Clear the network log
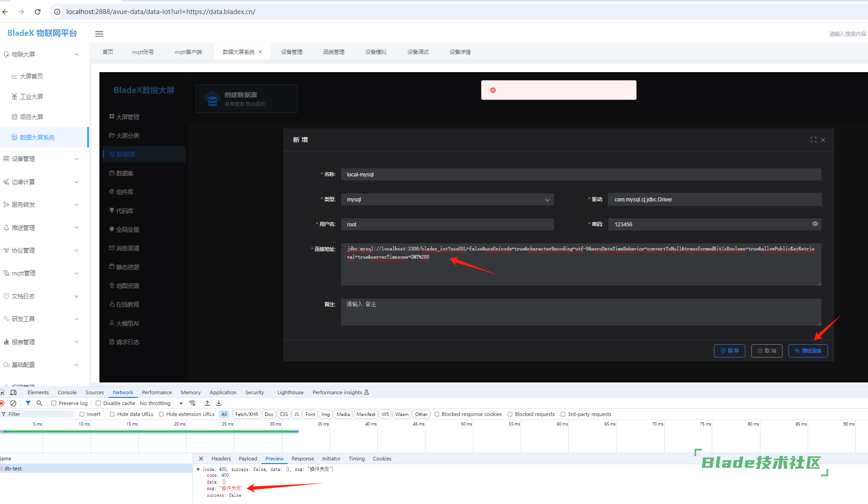Screen dimensions: 868x504 pyautogui.click(x=13, y=403)
